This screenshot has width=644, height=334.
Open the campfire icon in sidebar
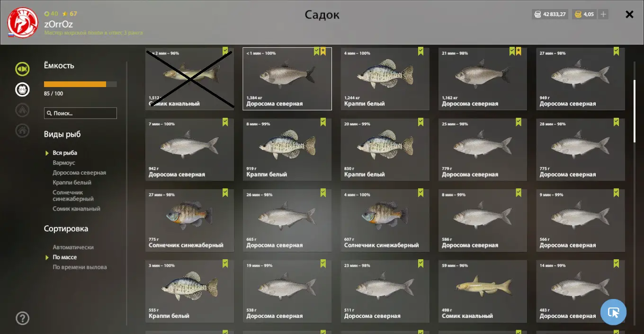click(x=22, y=110)
